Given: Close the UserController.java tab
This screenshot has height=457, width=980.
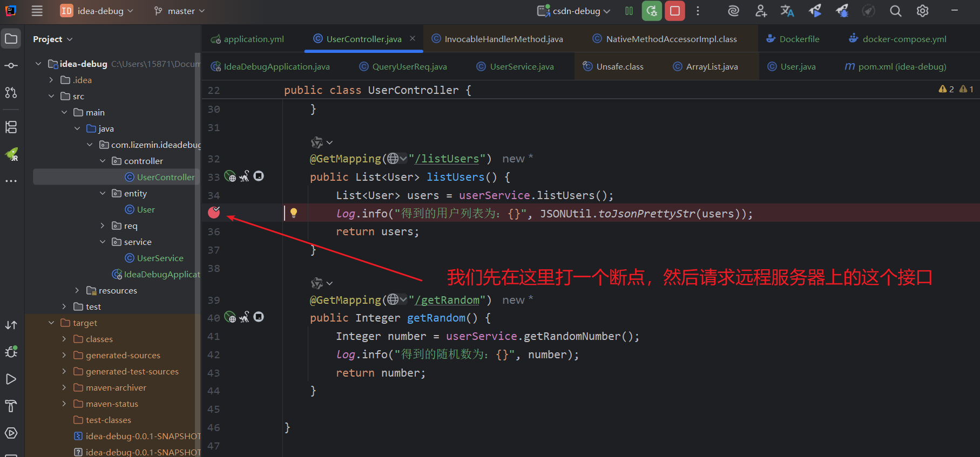Looking at the screenshot, I should pyautogui.click(x=413, y=38).
